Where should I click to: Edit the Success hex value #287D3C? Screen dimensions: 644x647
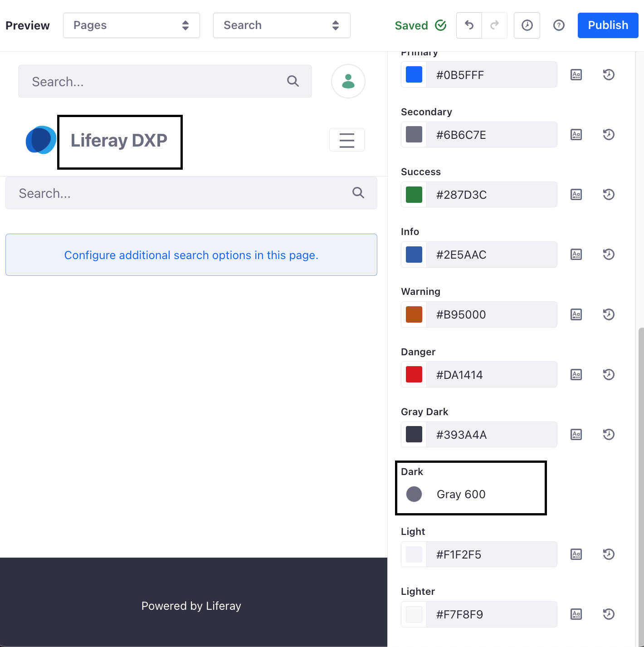tap(492, 194)
